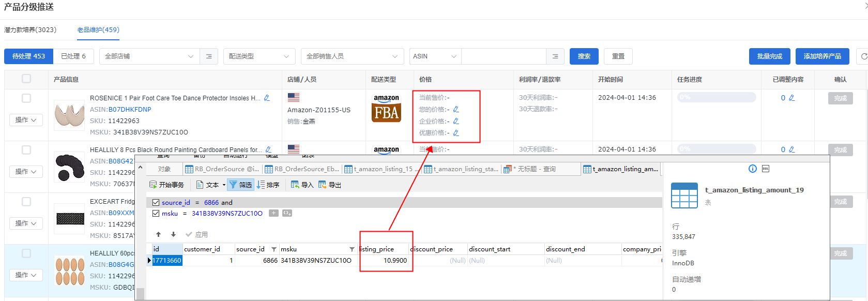868x301 pixels.
Task: Open ASIN link B07DHKFDNP
Action: [x=130, y=110]
